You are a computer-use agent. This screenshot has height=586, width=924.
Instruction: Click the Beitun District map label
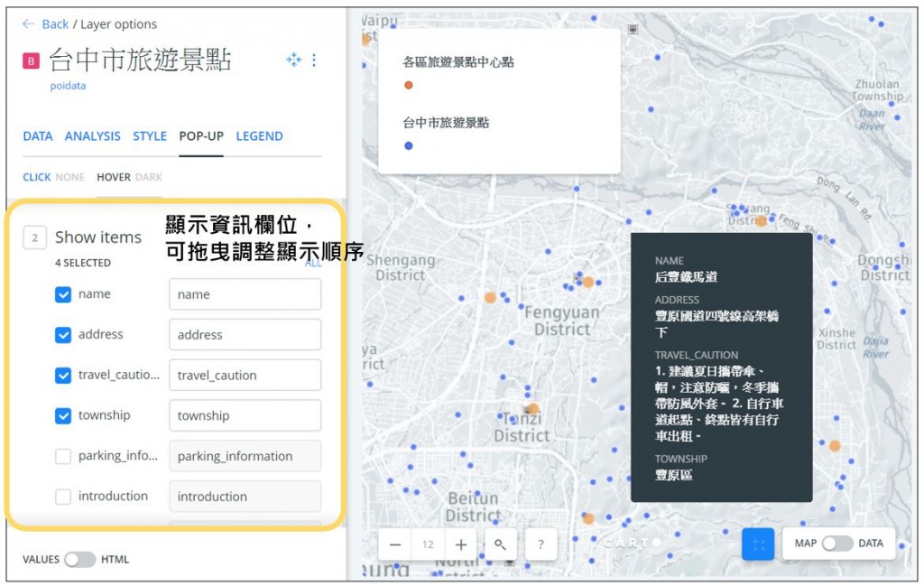tap(473, 507)
